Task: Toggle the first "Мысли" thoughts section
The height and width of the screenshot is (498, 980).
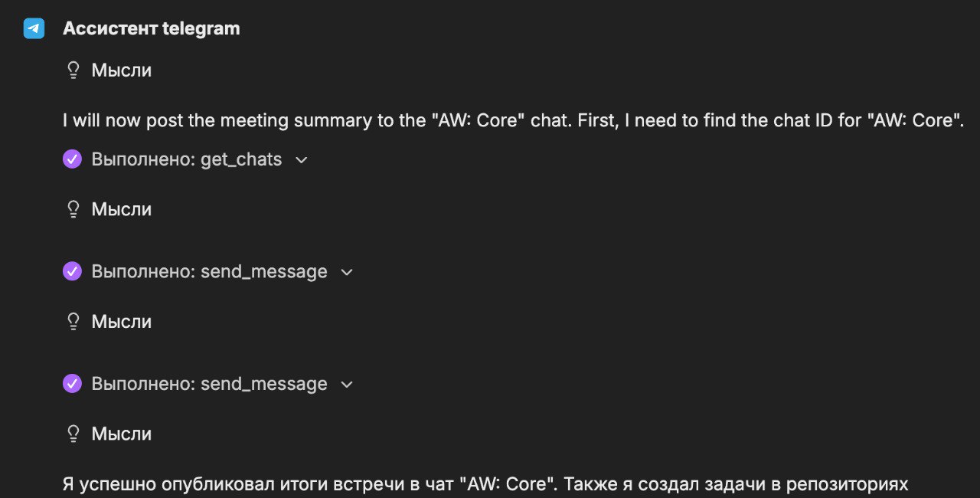Action: [x=121, y=70]
